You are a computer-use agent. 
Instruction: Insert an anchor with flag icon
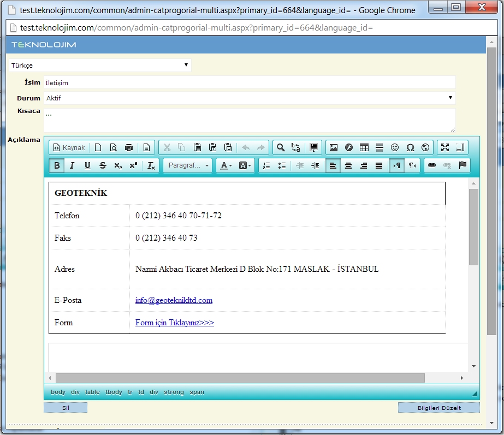point(463,165)
